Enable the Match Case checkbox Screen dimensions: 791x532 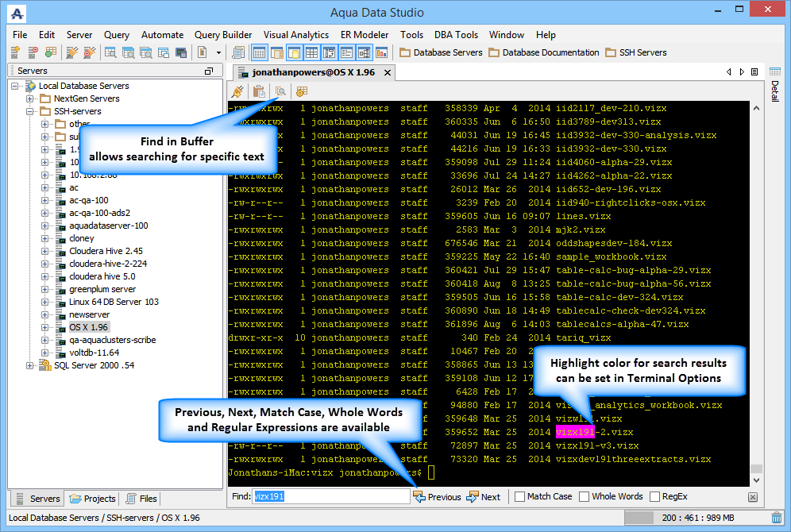coord(519,497)
